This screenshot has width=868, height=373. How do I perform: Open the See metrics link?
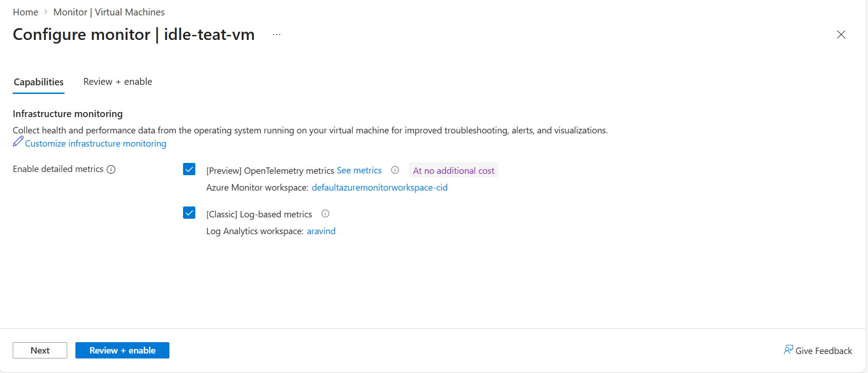tap(359, 170)
